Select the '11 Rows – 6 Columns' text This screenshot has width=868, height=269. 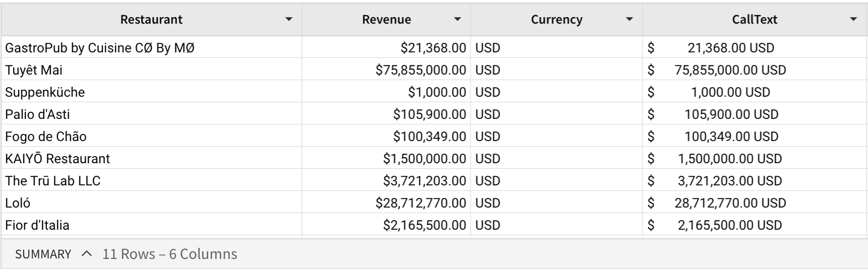[170, 254]
